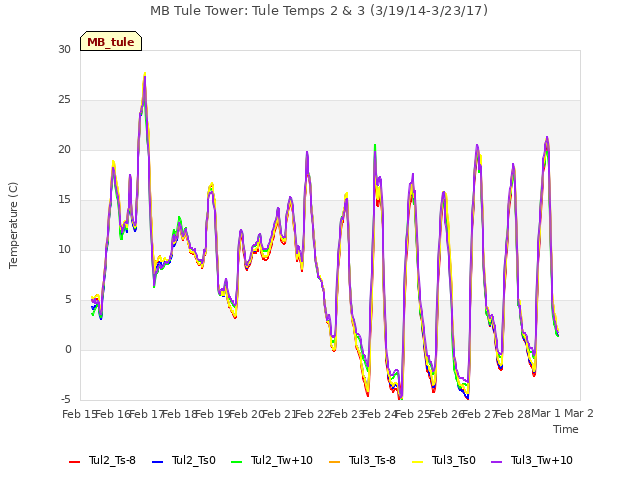Click the Feb 18 x-axis tick label
The height and width of the screenshot is (480, 640).
180,414
